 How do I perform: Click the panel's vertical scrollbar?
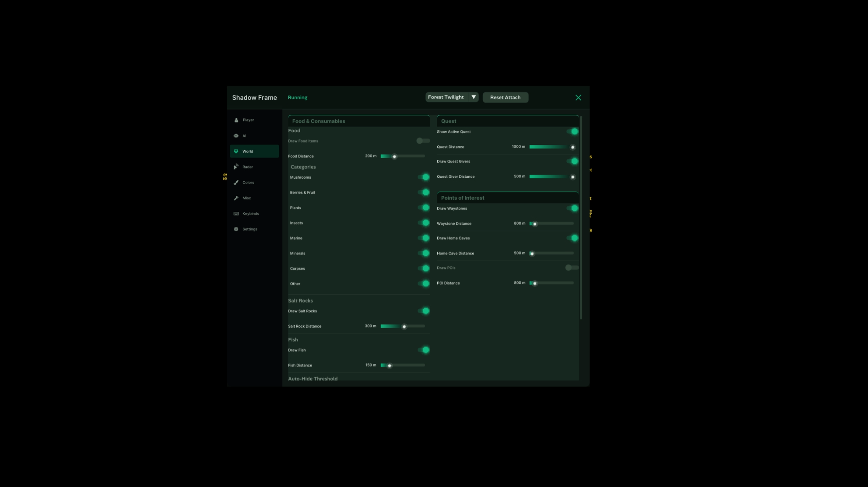(581, 217)
